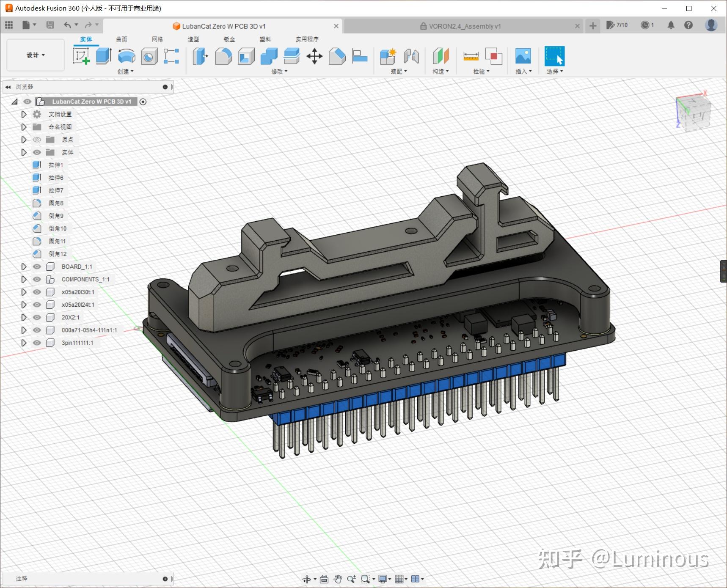Switch to the 曲面 ribbon tab
The width and height of the screenshot is (727, 588).
click(x=121, y=39)
